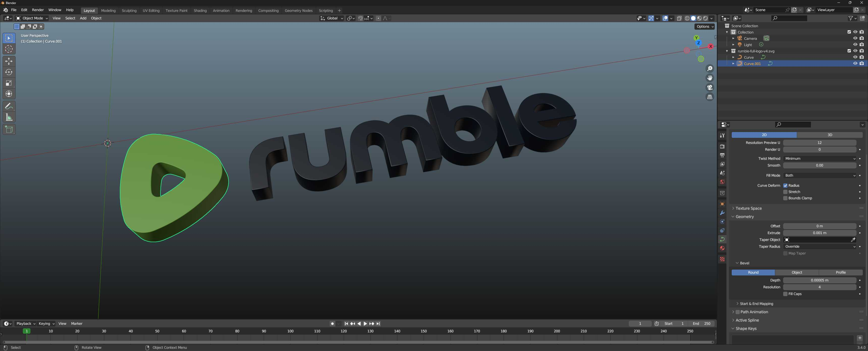Click the zoom viewport magnifier icon
Viewport: 868px width, 351px height.
coord(710,69)
